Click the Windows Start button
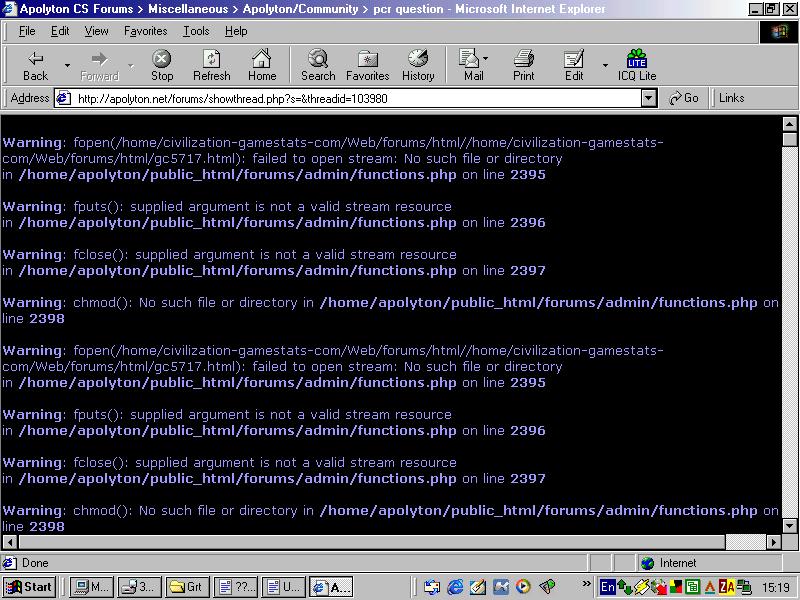The height and width of the screenshot is (600, 800). 29,587
